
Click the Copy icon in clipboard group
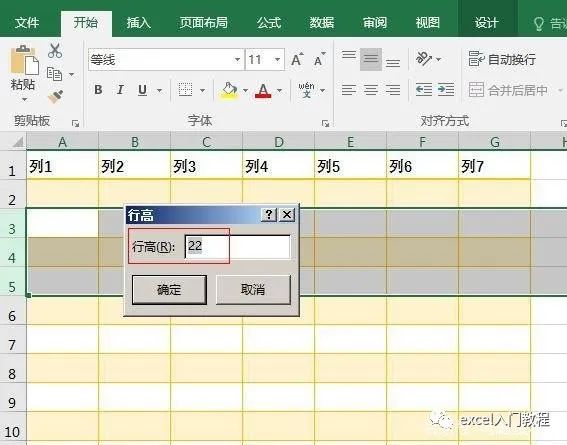[55, 74]
